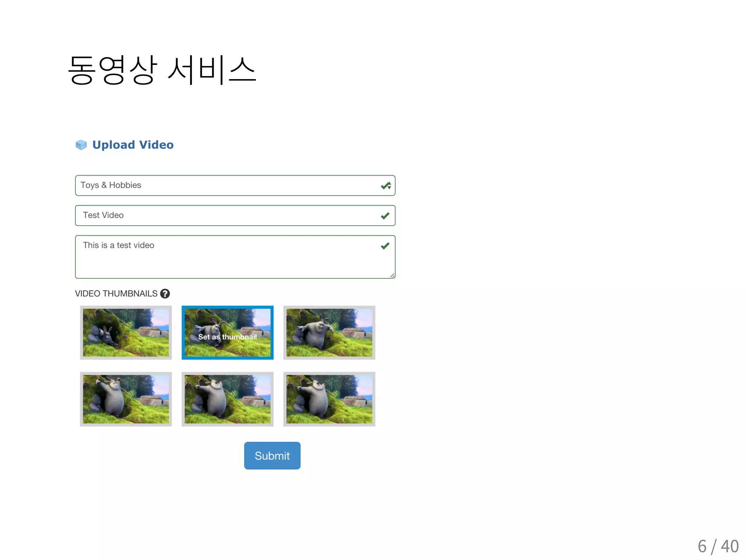The width and height of the screenshot is (746, 560).
Task: Click the category dropdown arrow stepper
Action: tap(389, 185)
